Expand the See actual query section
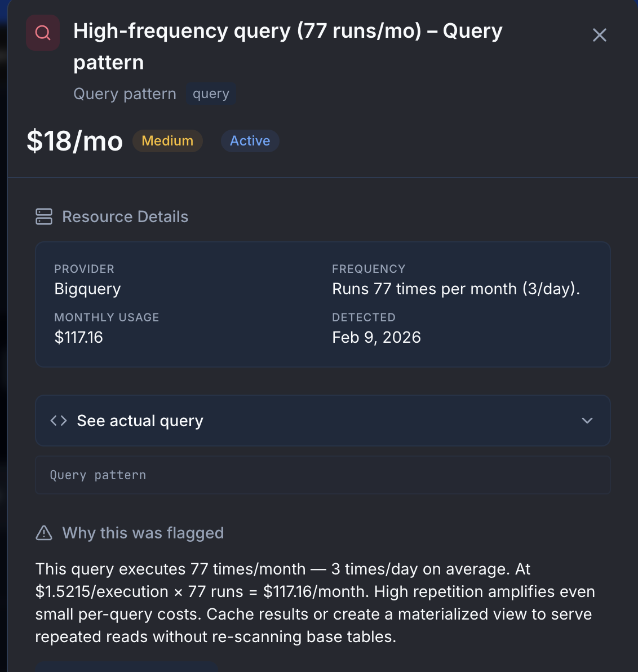Screen dimensions: 638x672 point(322,420)
